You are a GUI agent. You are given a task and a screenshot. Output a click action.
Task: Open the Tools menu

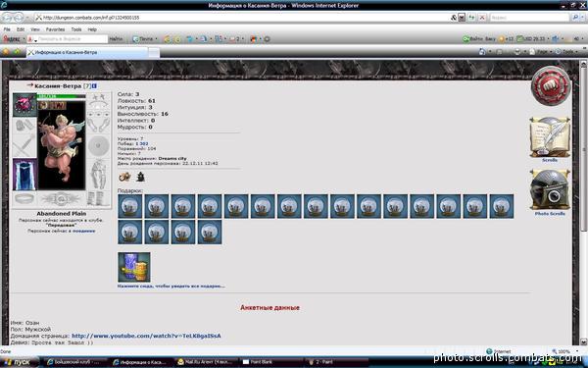76,29
